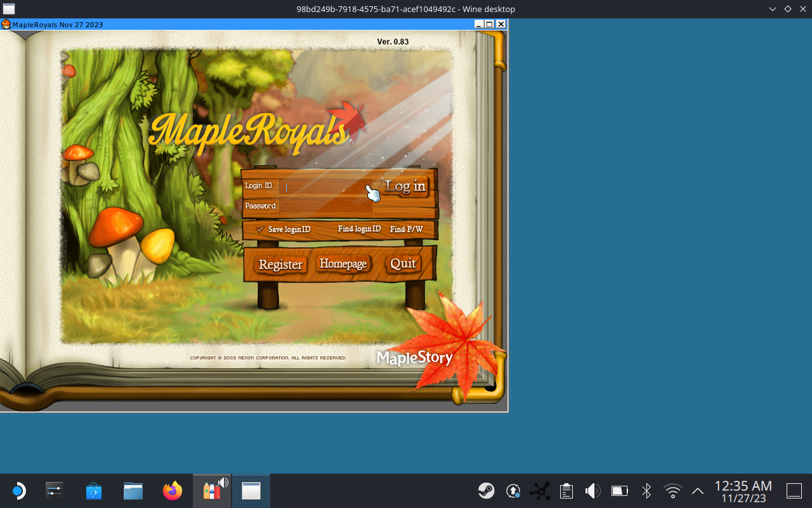Image resolution: width=812 pixels, height=508 pixels.
Task: Open the Homepage sign button
Action: (343, 264)
